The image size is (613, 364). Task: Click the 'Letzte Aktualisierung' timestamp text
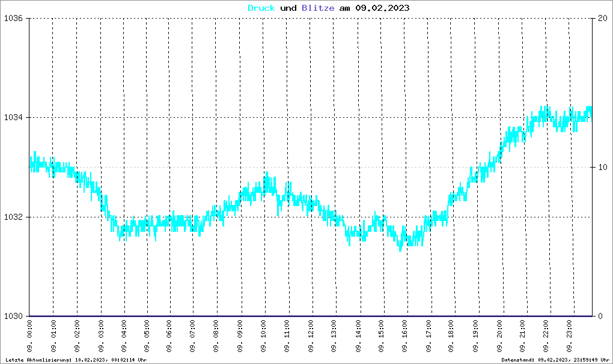(x=76, y=360)
